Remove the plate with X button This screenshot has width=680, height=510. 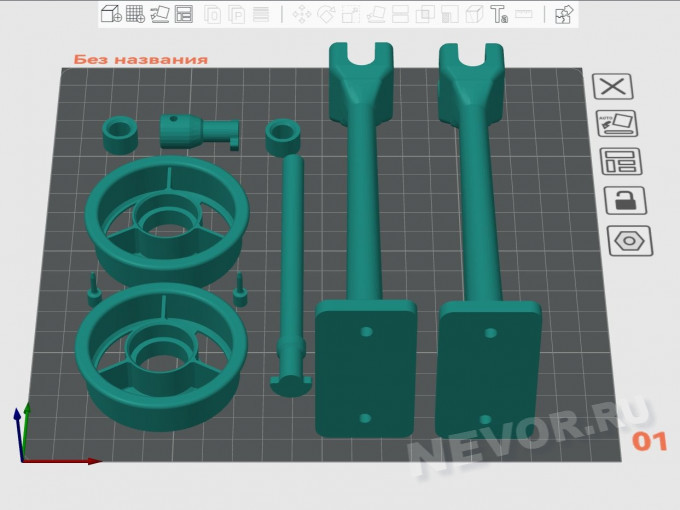(x=613, y=86)
